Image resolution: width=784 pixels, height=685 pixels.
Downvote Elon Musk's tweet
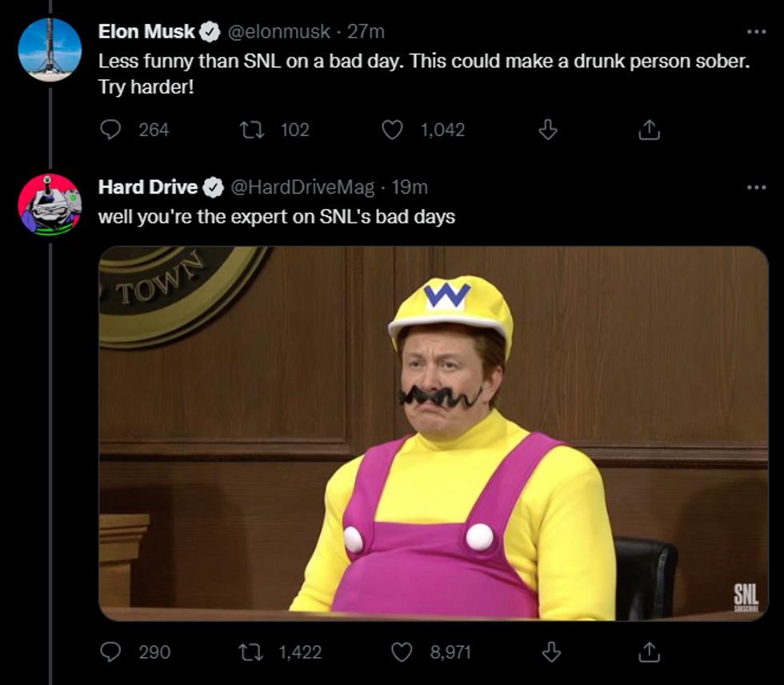click(x=548, y=130)
